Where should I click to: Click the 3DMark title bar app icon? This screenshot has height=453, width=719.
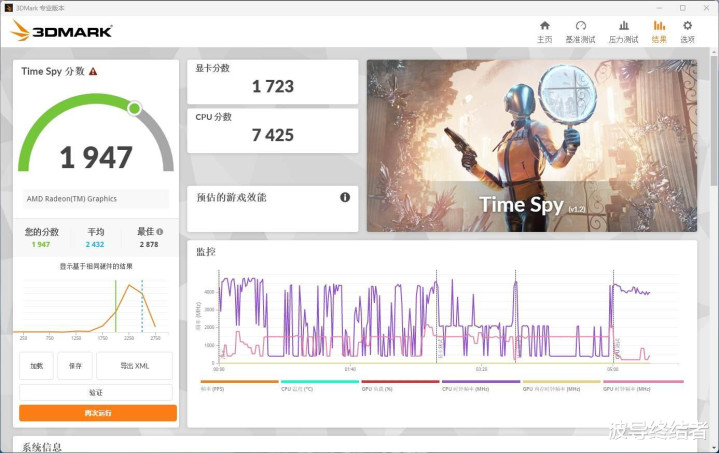[9, 8]
